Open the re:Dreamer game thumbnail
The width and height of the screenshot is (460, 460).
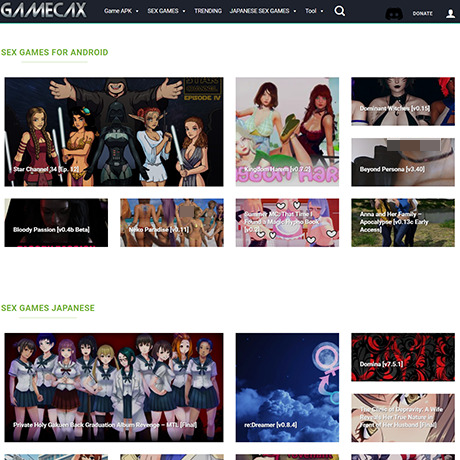pos(287,387)
